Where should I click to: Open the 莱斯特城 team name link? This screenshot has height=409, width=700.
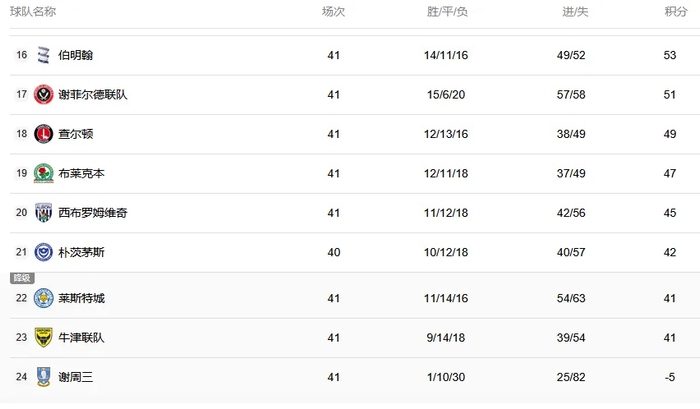pyautogui.click(x=82, y=299)
